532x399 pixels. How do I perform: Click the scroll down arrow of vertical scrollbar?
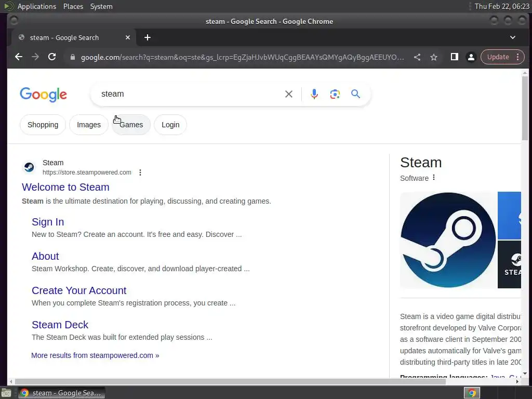click(525, 374)
